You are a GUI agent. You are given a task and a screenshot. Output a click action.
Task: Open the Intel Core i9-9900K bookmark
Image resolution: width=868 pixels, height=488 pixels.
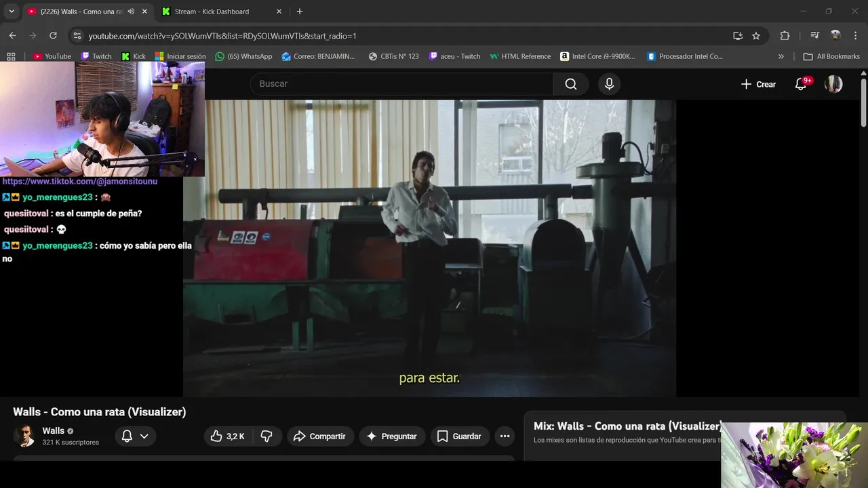point(597,56)
